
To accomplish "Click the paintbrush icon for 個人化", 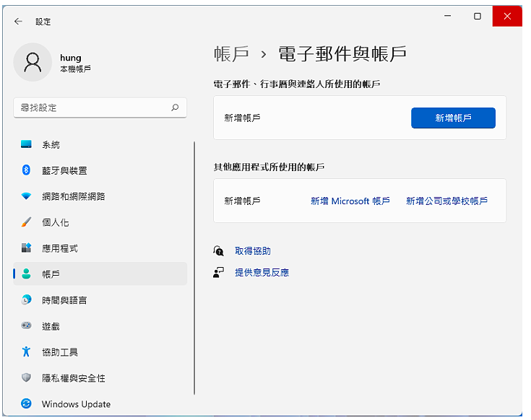I will 26,222.
